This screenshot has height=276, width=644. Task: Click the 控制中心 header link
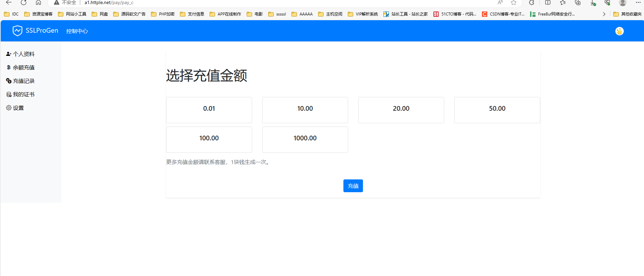coord(77,31)
